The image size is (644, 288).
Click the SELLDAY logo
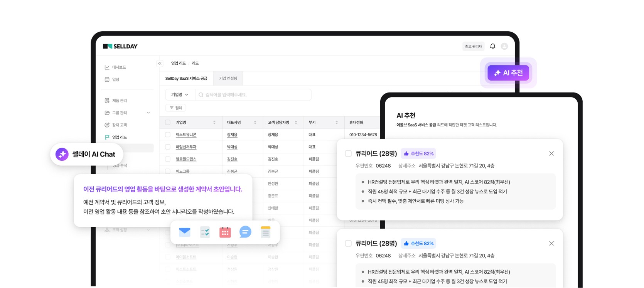tap(120, 46)
